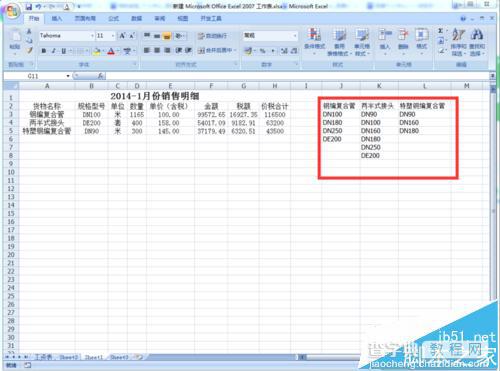This screenshot has height=371, width=500.
Task: Click the AutoSum sigma icon
Action: 441,31
